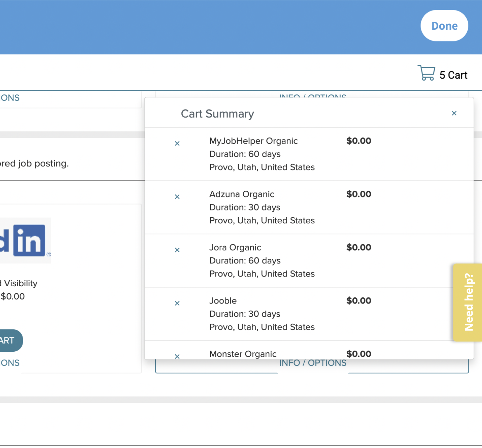This screenshot has width=482, height=448.
Task: Remove Jora Organic from cart
Action: click(x=177, y=250)
